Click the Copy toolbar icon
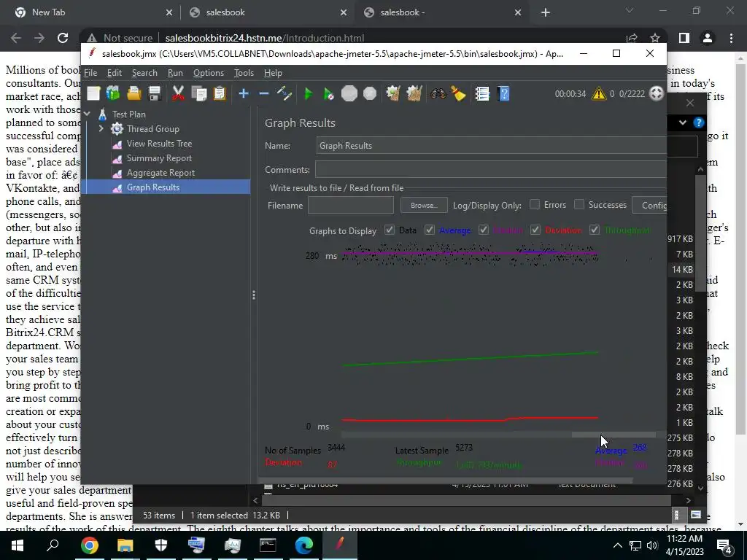Image resolution: width=747 pixels, height=560 pixels. [x=198, y=93]
